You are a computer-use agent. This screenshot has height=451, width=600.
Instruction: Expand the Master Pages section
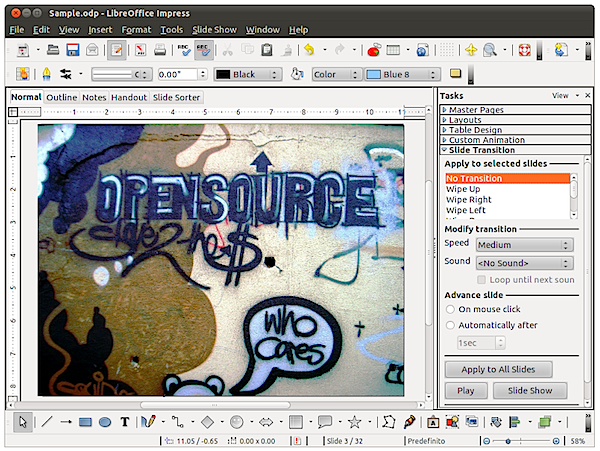pos(515,110)
